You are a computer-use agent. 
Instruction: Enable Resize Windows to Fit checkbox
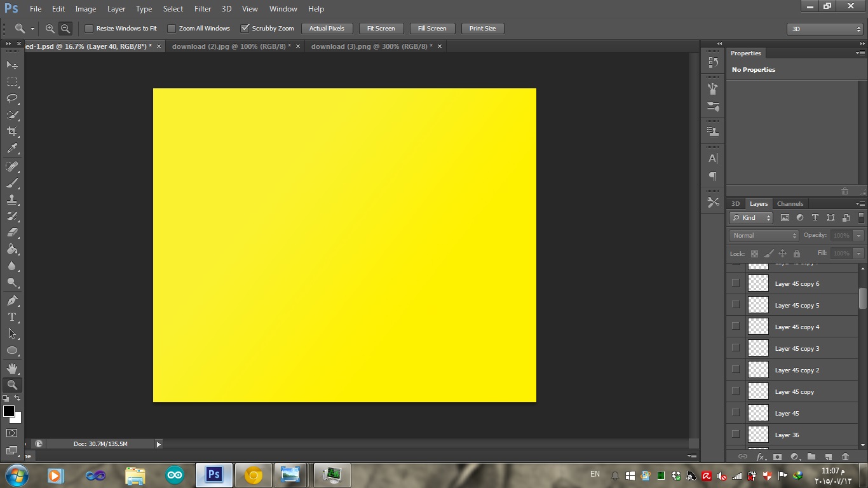coord(89,29)
